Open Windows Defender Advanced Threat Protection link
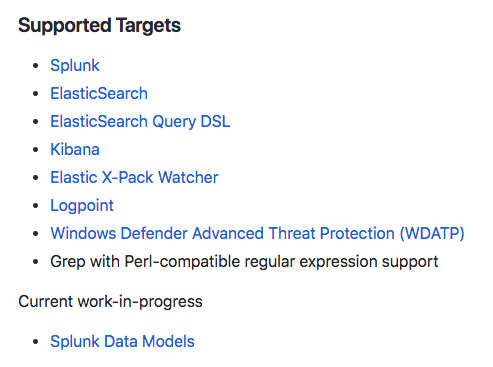493x367 pixels. (x=257, y=233)
